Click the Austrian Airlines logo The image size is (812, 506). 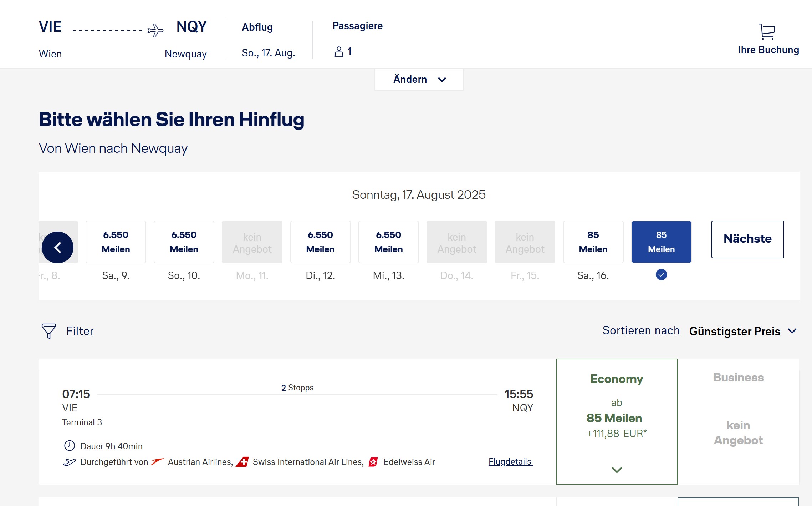(157, 462)
